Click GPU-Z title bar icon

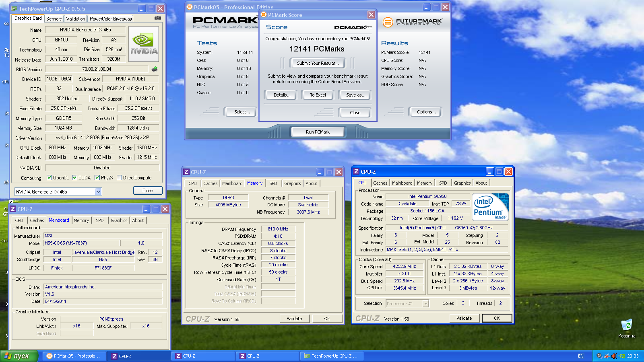coord(14,8)
